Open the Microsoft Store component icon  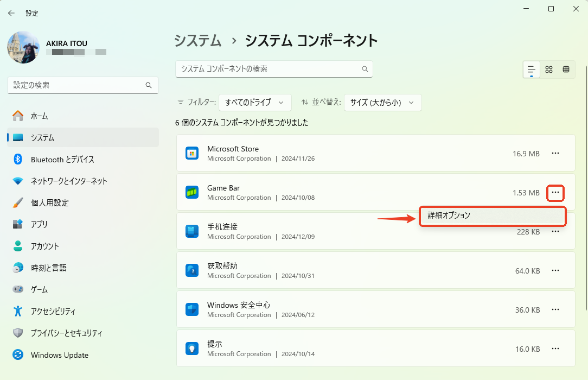(191, 153)
